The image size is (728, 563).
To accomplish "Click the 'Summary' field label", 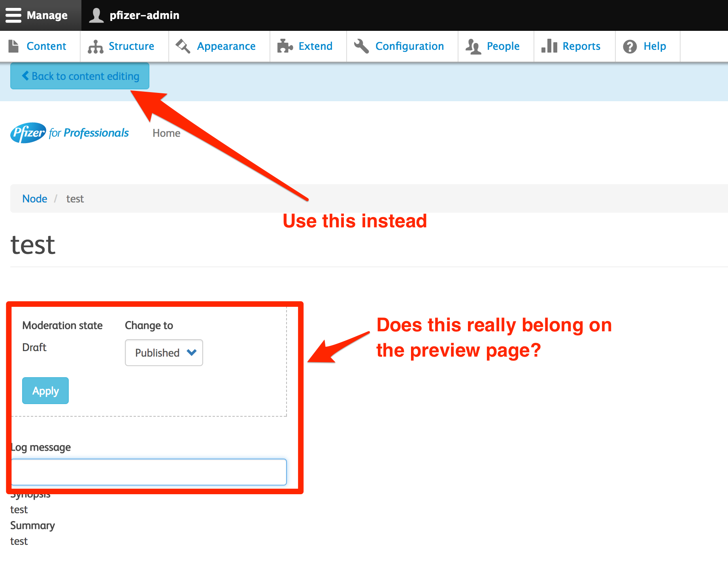I will pyautogui.click(x=32, y=525).
